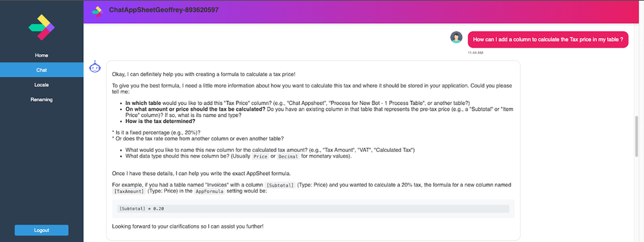The width and height of the screenshot is (644, 242).
Task: Click the Logout button
Action: (x=41, y=230)
